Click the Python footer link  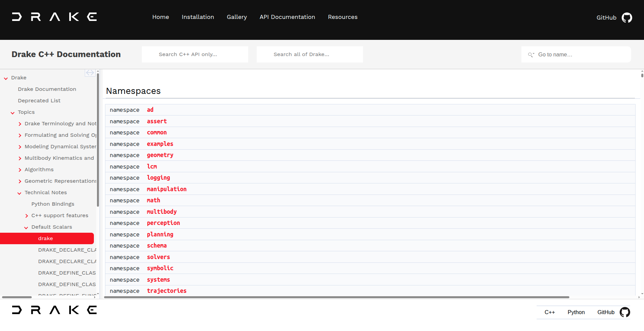point(576,312)
